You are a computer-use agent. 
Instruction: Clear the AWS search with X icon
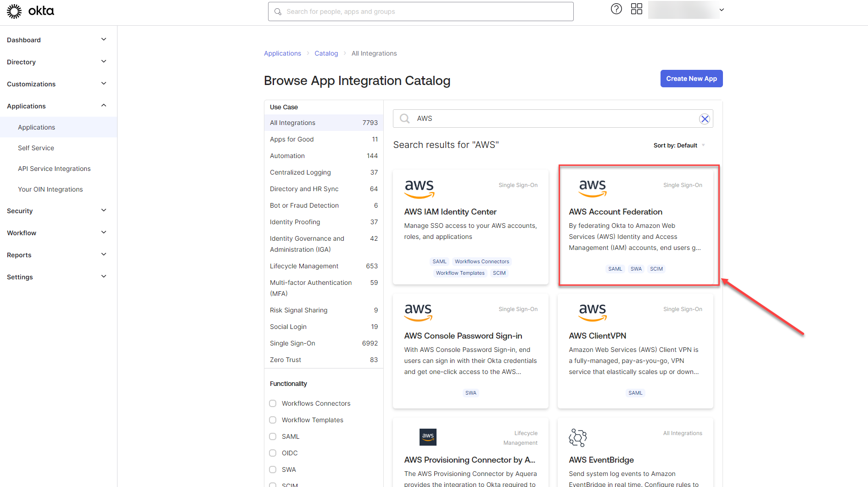(704, 119)
